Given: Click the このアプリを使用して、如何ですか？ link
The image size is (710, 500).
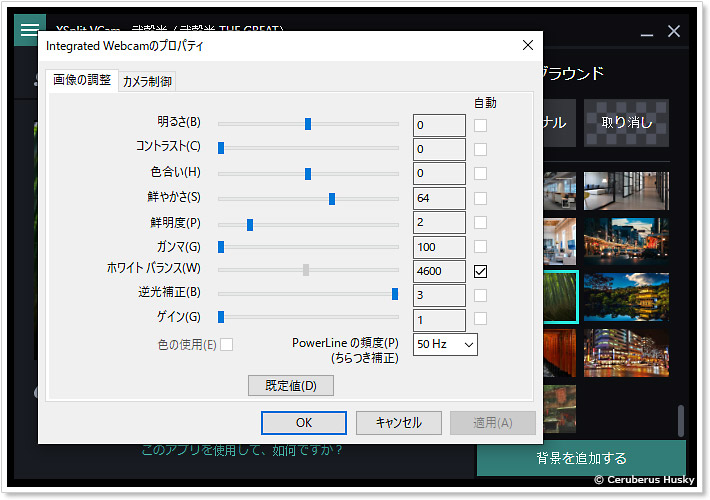Looking at the screenshot, I should coord(242,450).
